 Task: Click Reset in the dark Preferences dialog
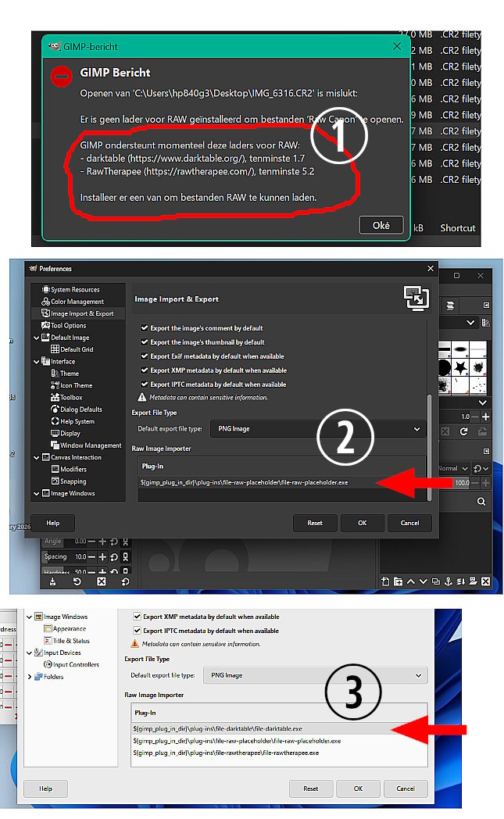(x=315, y=523)
